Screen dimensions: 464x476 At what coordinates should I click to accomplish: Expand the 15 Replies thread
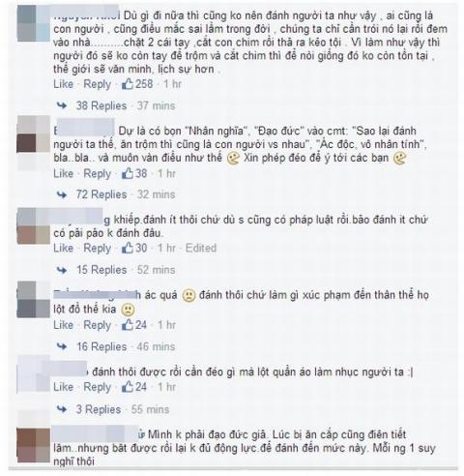coord(101,270)
